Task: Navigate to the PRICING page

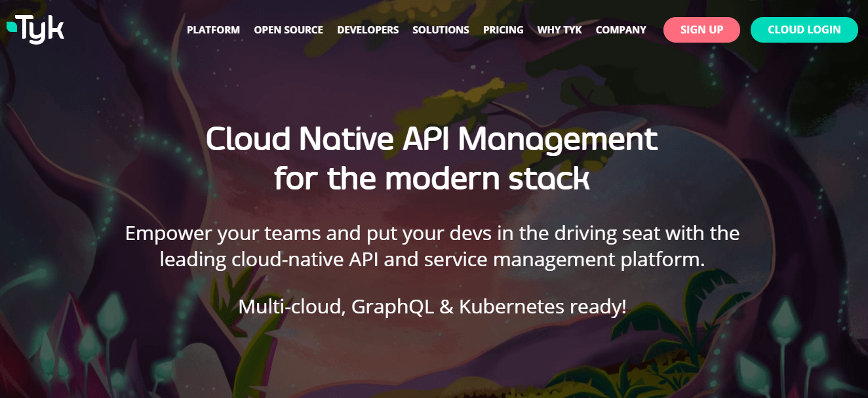Action: 503,30
